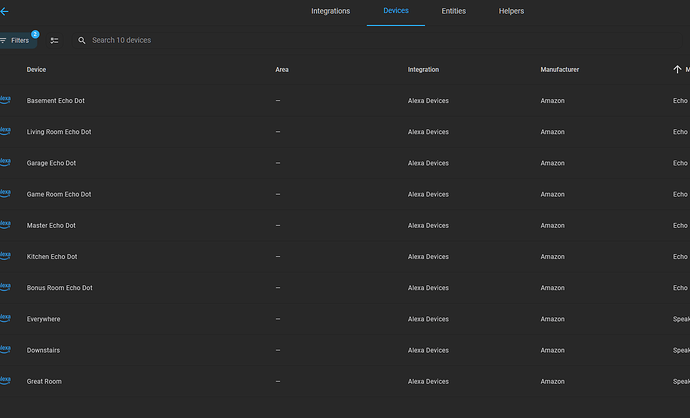This screenshot has width=690, height=418.
Task: Click Echo model cell in Game Room Echo Dot row
Action: tap(680, 194)
